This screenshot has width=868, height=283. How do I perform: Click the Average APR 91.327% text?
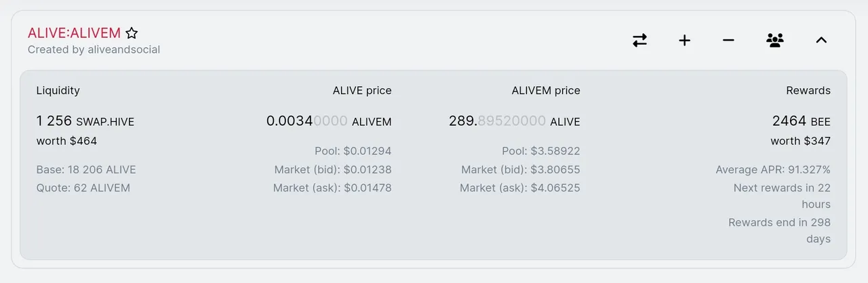[772, 169]
